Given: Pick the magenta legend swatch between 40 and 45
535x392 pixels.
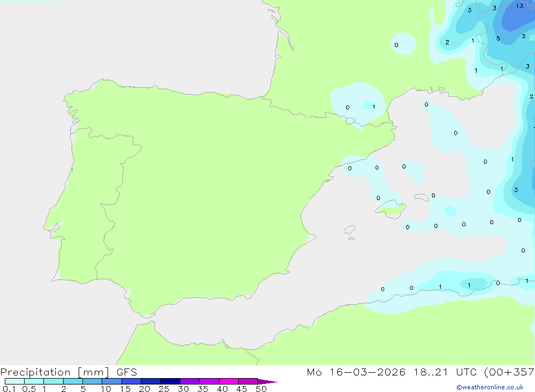Looking at the screenshot, I should (228, 381).
